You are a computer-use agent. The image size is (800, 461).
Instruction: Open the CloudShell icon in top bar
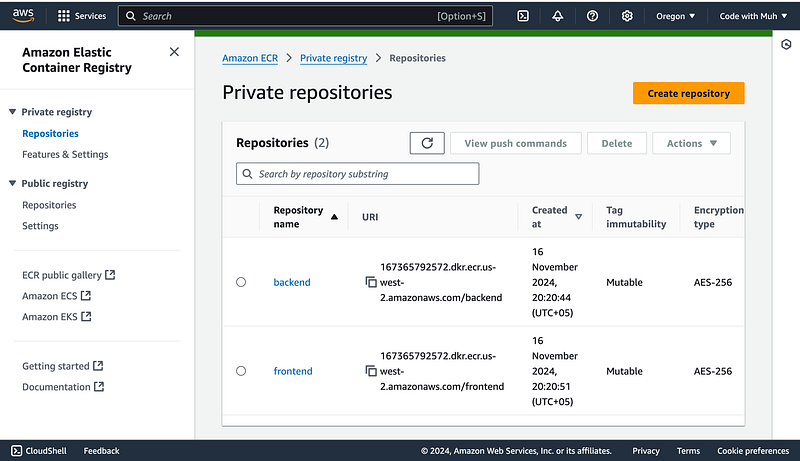[x=523, y=16]
